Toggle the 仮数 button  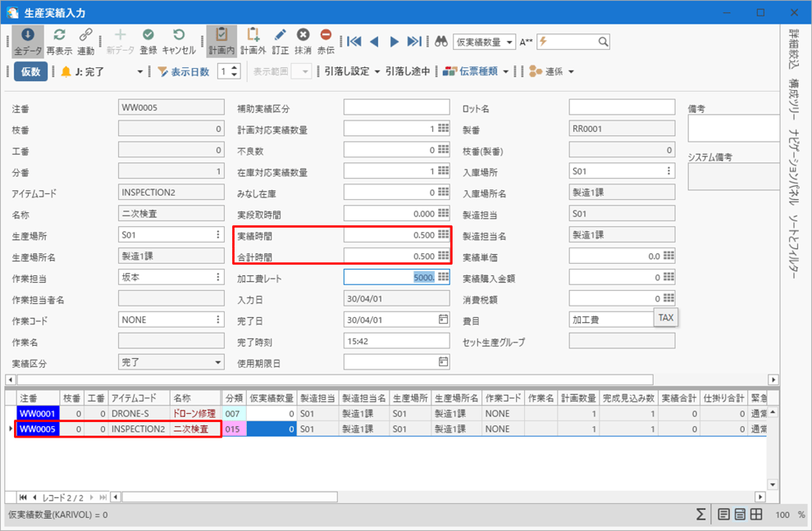click(30, 71)
